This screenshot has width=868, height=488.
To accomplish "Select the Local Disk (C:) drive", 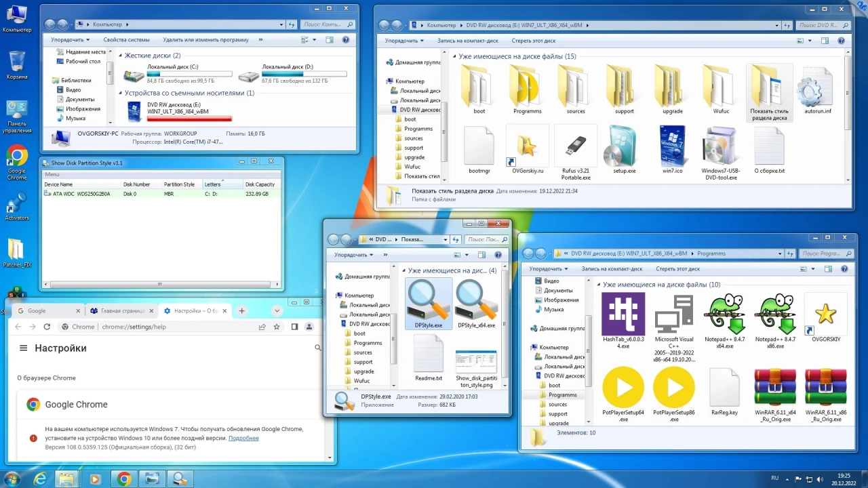I will pyautogui.click(x=178, y=73).
